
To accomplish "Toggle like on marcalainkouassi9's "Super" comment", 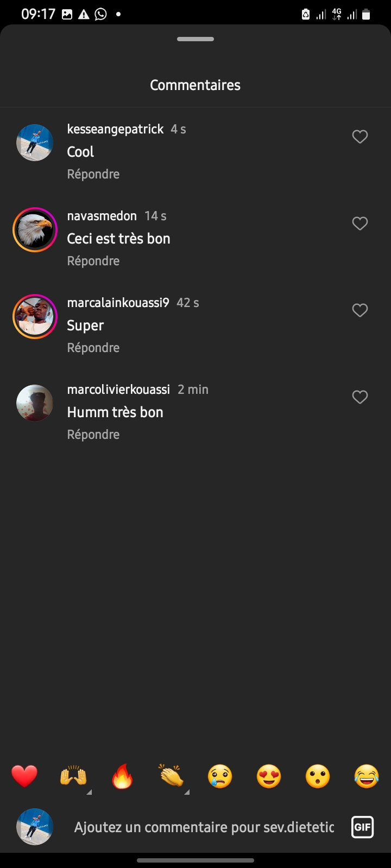I will pyautogui.click(x=360, y=310).
